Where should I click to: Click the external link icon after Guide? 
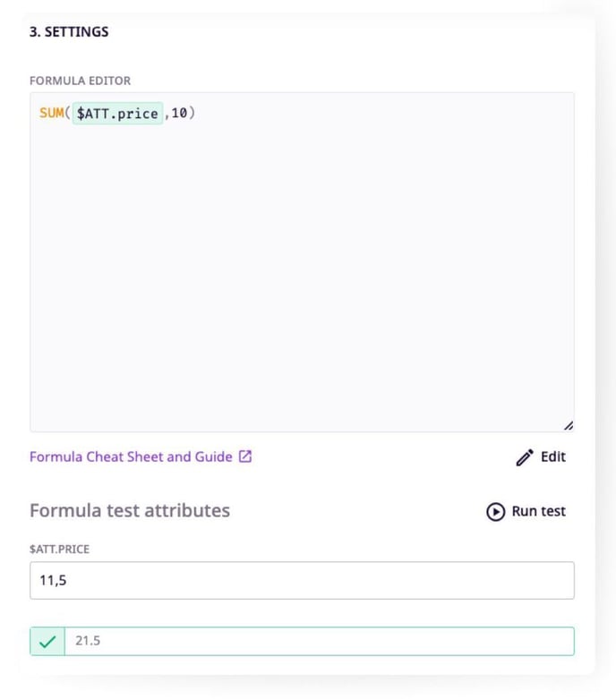tap(245, 456)
